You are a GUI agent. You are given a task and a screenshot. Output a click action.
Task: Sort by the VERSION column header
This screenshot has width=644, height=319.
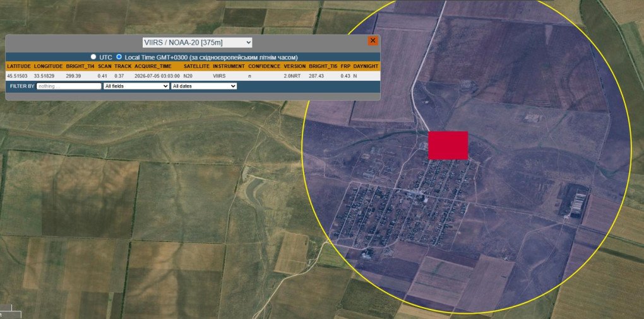[295, 66]
